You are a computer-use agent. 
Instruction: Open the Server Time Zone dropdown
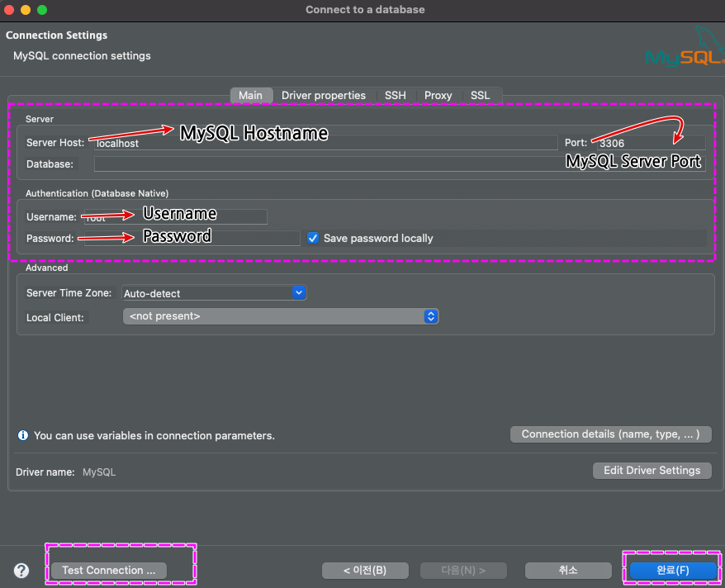pyautogui.click(x=214, y=293)
